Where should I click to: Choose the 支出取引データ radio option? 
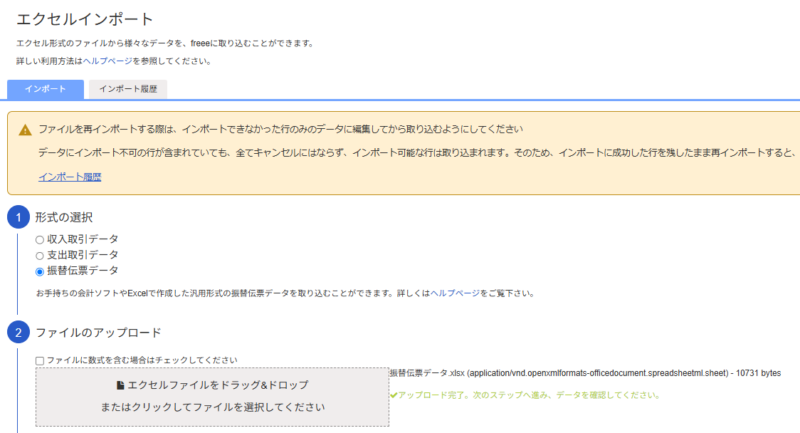point(39,256)
